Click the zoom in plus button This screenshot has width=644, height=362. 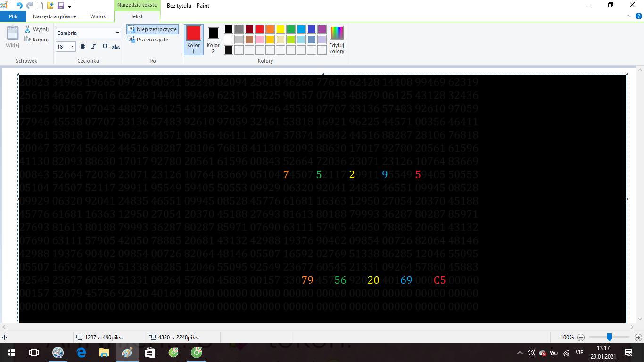[638, 337]
